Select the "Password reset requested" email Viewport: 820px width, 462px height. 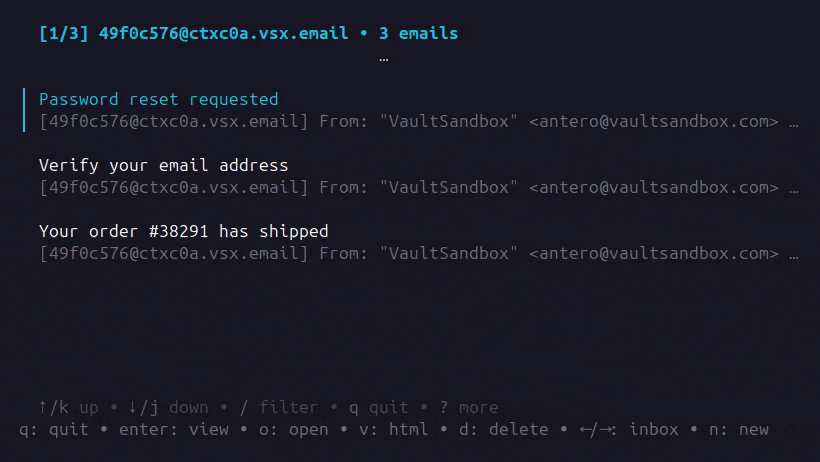(x=158, y=99)
